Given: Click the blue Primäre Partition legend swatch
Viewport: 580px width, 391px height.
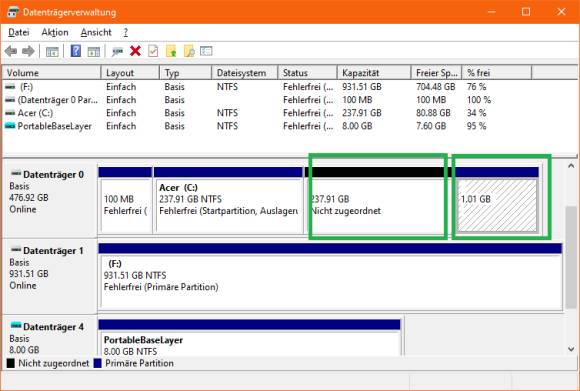Looking at the screenshot, I should pos(98,363).
